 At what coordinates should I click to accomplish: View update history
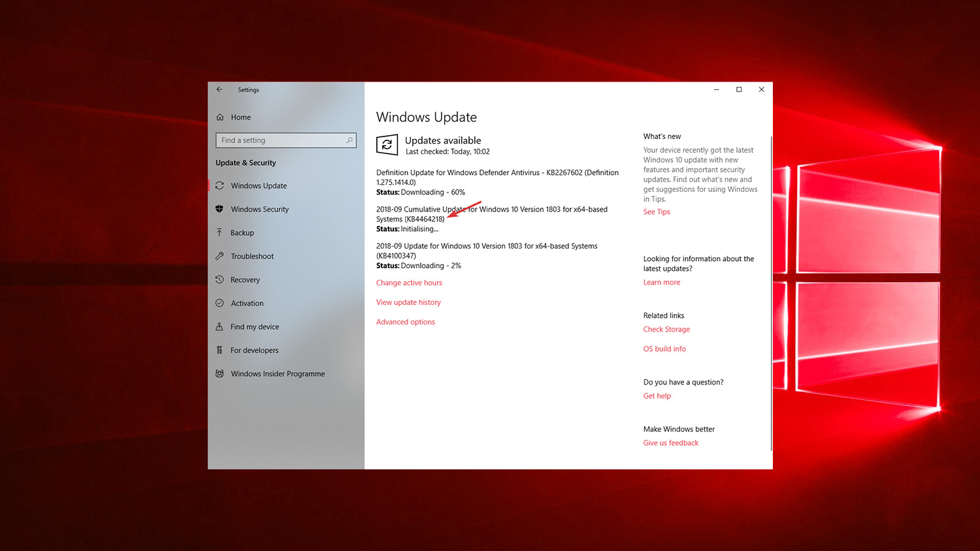point(408,302)
